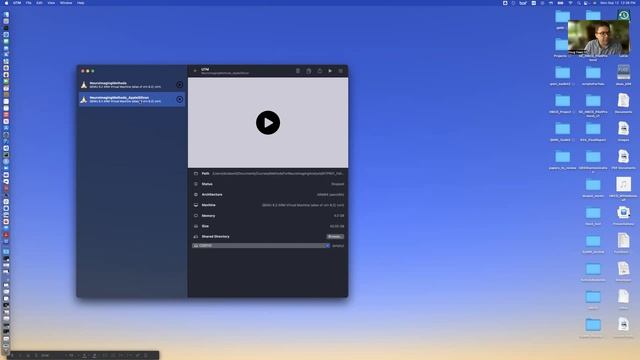Screen dimensions: 640x360
Task: Click the UTM logo icon beside NeuroimagingMethods
Action: (84, 85)
